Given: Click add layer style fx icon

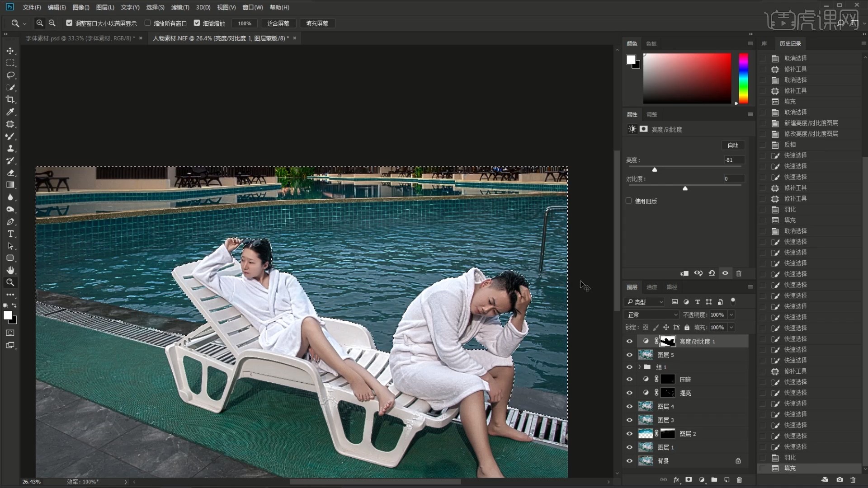Looking at the screenshot, I should click(x=676, y=480).
